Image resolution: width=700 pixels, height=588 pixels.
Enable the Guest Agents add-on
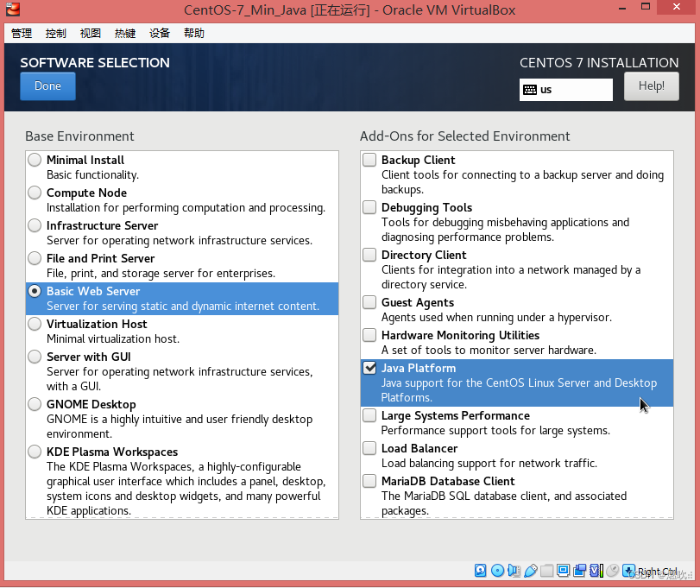[369, 302]
